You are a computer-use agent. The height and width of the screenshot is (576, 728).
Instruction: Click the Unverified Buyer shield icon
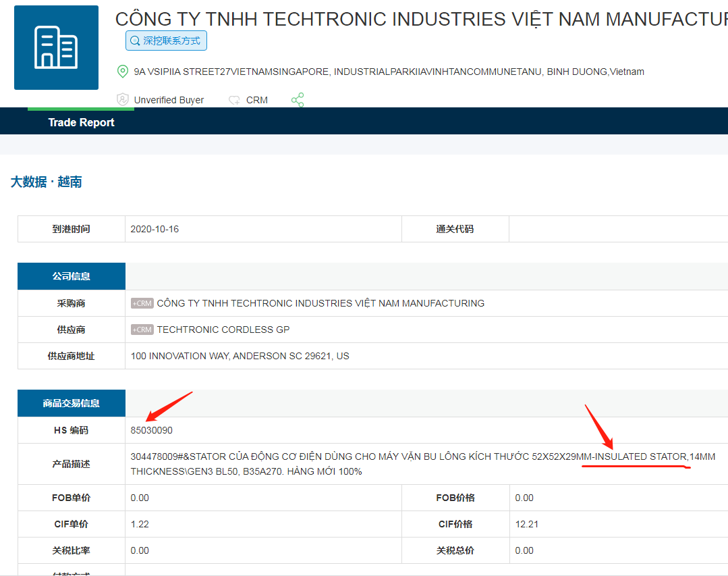[x=123, y=99]
